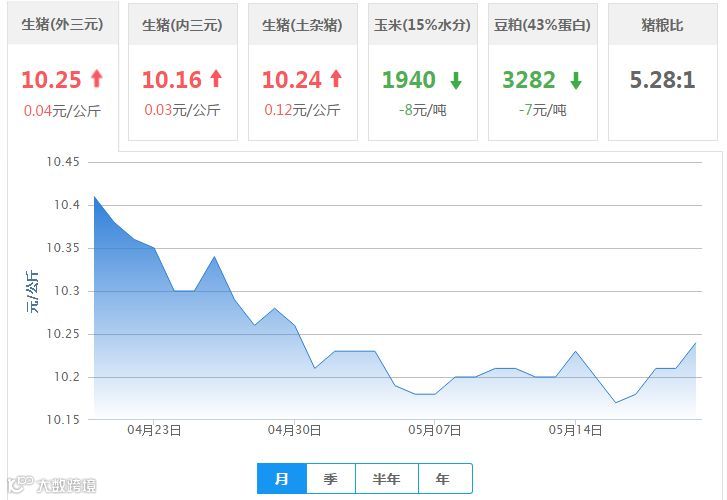The height and width of the screenshot is (500, 727).
Task: Click the chart's final rightmost data point
Action: (x=695, y=343)
